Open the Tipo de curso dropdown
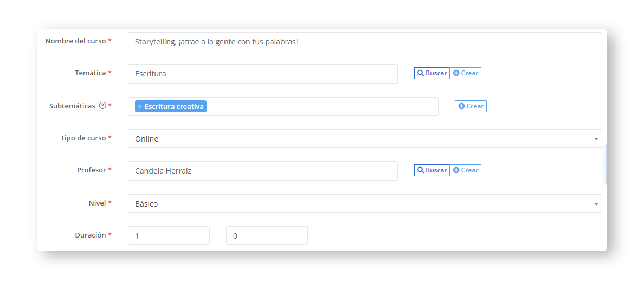The height and width of the screenshot is (282, 644). pyautogui.click(x=596, y=139)
